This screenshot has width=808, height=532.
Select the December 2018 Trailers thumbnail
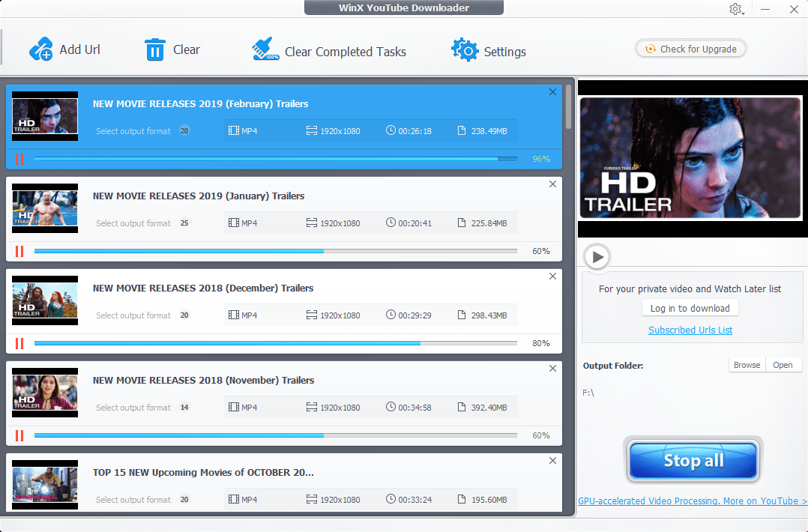(x=45, y=300)
